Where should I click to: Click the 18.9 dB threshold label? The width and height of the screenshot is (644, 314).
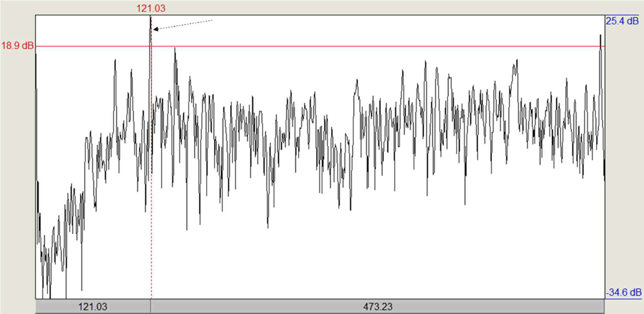click(17, 46)
